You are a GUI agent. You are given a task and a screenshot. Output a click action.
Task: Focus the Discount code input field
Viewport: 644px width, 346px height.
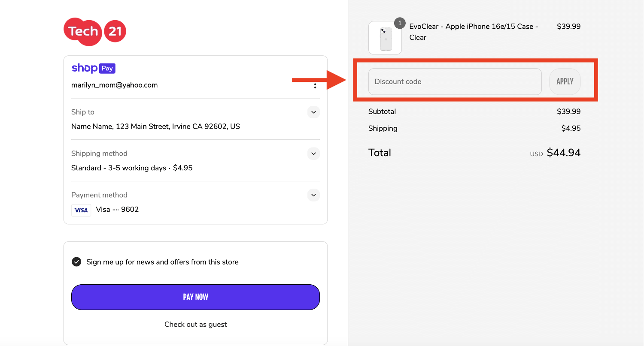455,81
